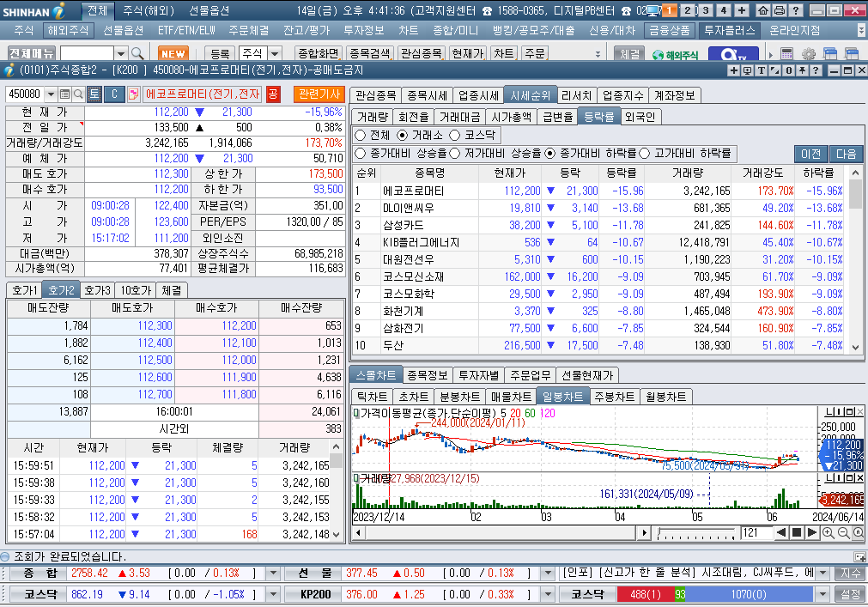The height and width of the screenshot is (607, 868).
Task: Click the chart count input showing 121
Action: [756, 533]
